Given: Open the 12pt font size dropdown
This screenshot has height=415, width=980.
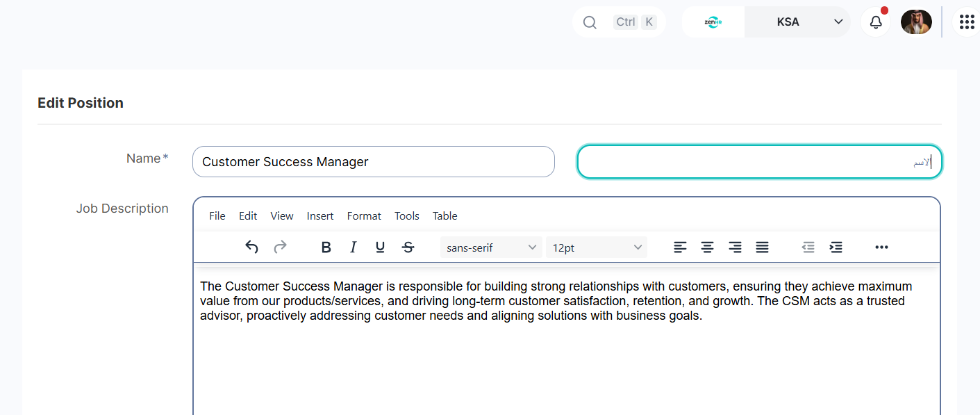Looking at the screenshot, I should 597,247.
